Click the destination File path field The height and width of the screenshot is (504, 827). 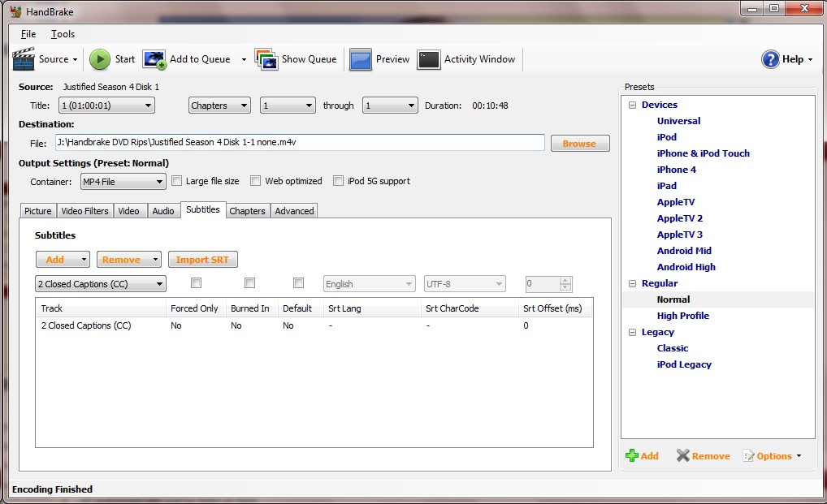[300, 142]
